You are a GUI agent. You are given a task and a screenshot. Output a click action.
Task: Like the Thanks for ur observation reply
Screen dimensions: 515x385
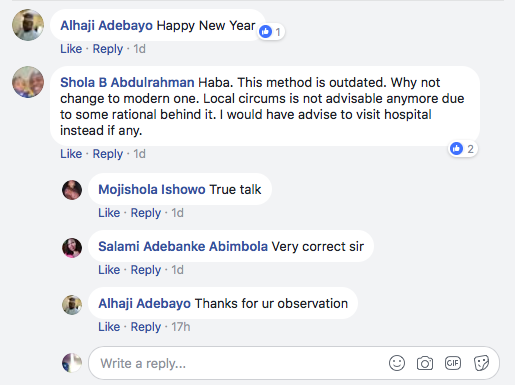(x=109, y=327)
